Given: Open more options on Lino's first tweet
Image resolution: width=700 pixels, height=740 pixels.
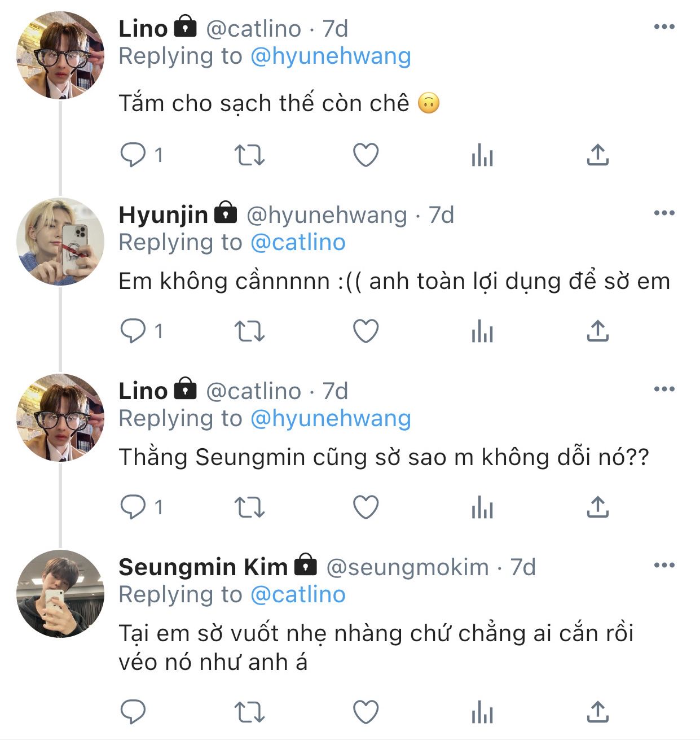Looking at the screenshot, I should coord(664,27).
